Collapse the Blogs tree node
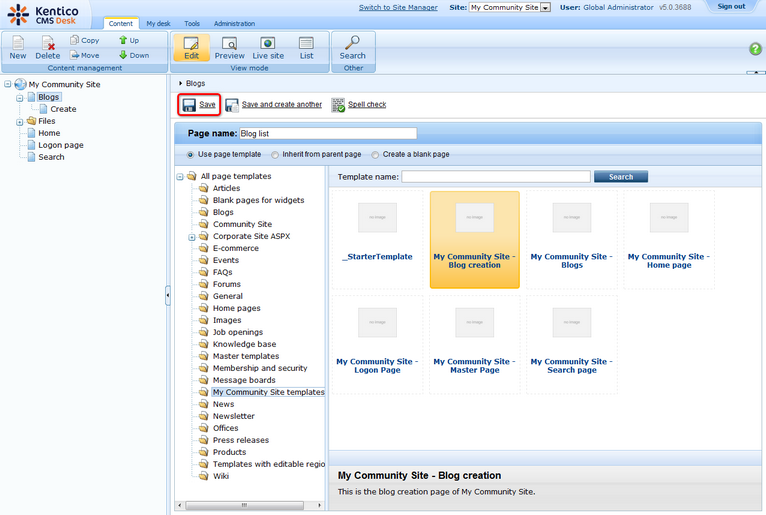766x515 pixels. 20,98
